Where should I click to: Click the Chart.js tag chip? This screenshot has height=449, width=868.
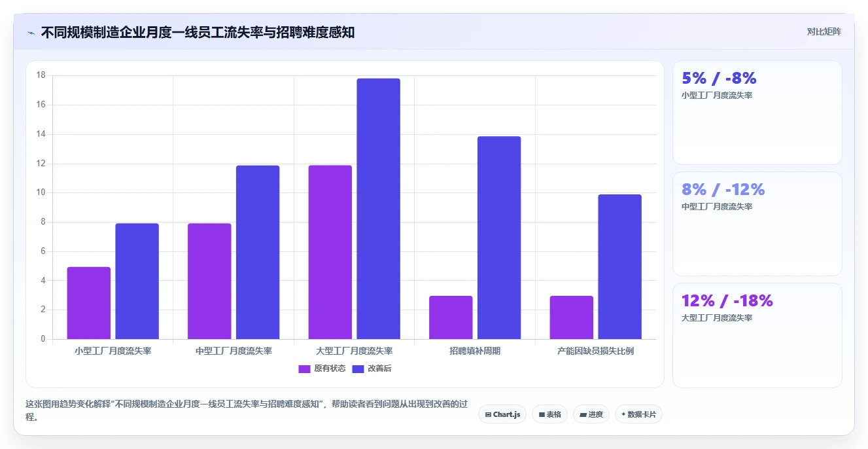click(x=502, y=414)
